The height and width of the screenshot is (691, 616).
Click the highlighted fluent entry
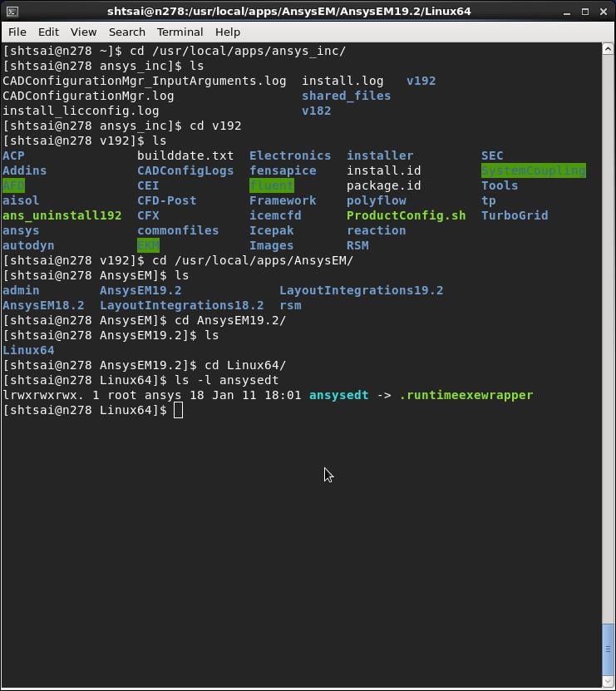[x=272, y=185]
